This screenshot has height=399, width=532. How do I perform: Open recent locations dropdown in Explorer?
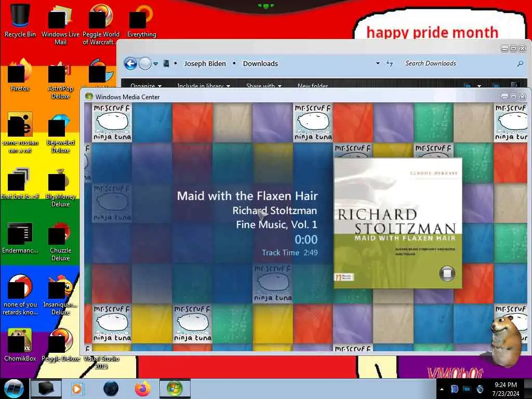[155, 63]
